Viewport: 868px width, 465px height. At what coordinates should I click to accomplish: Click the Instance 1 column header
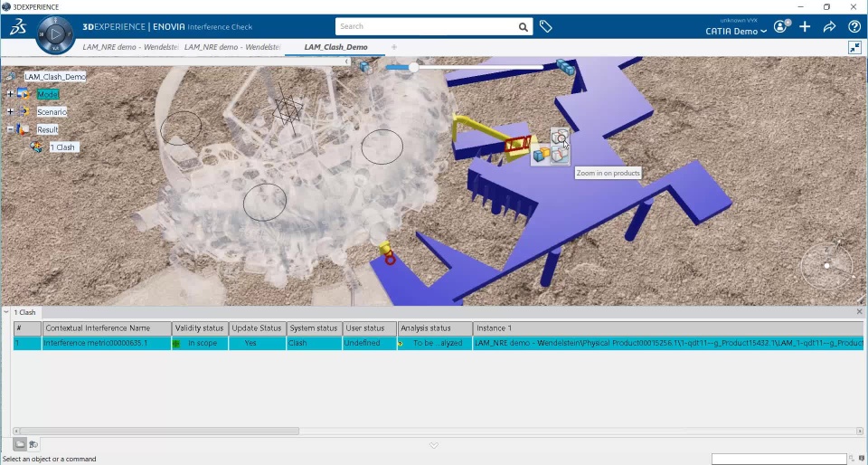[669, 328]
